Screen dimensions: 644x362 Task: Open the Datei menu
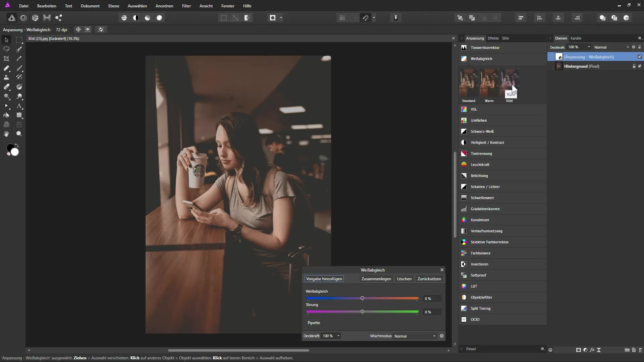pos(24,6)
